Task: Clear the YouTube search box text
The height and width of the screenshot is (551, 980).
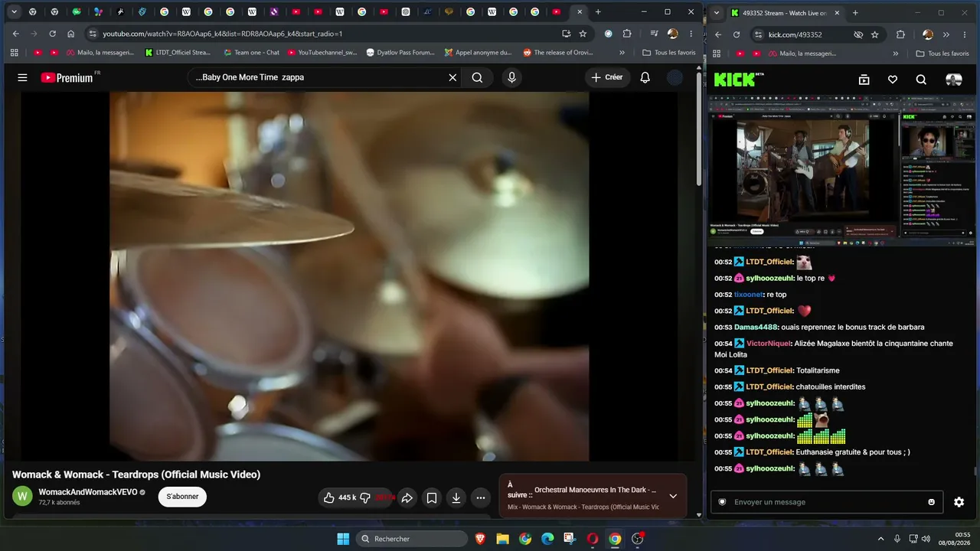Action: (452, 77)
